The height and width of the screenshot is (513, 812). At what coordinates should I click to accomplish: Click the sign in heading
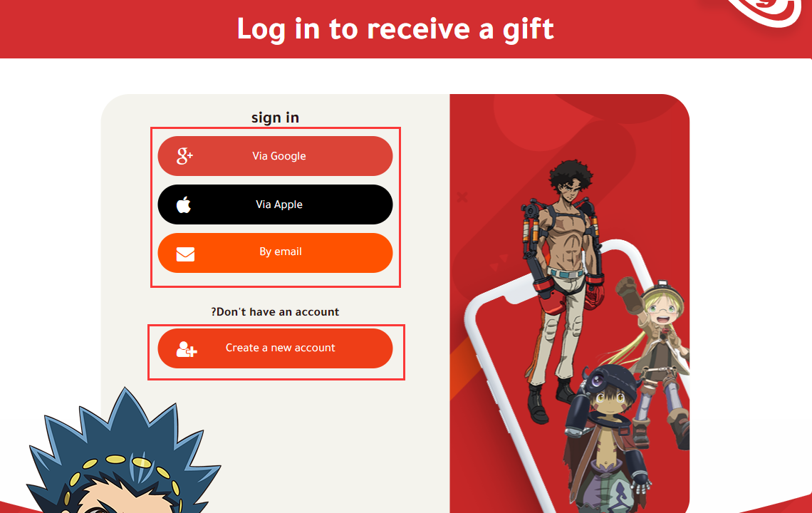(275, 118)
